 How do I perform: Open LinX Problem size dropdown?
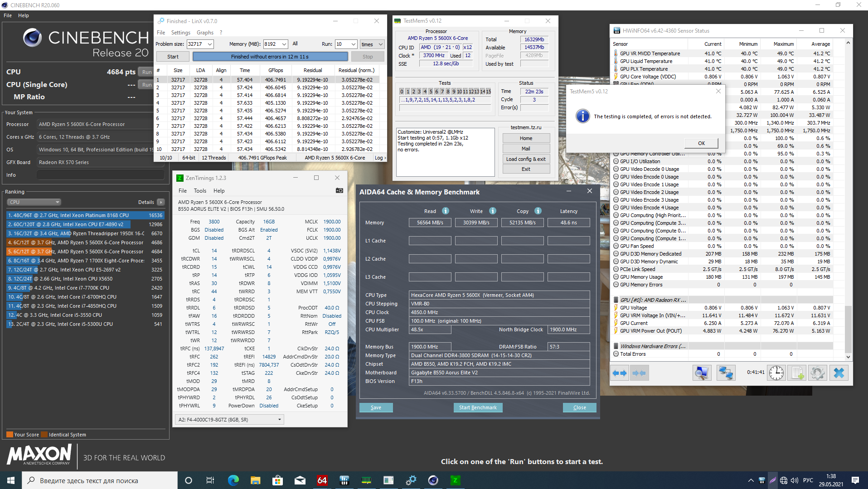pos(209,44)
